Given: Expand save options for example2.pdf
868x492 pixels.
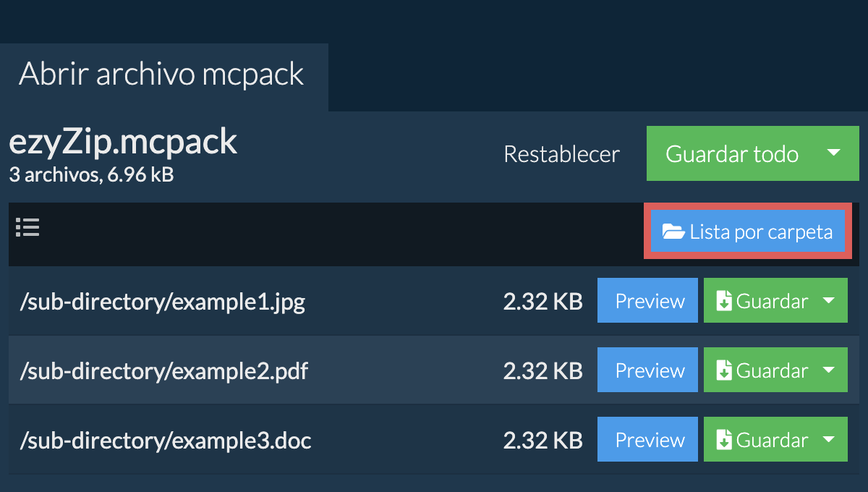Looking at the screenshot, I should [x=829, y=370].
